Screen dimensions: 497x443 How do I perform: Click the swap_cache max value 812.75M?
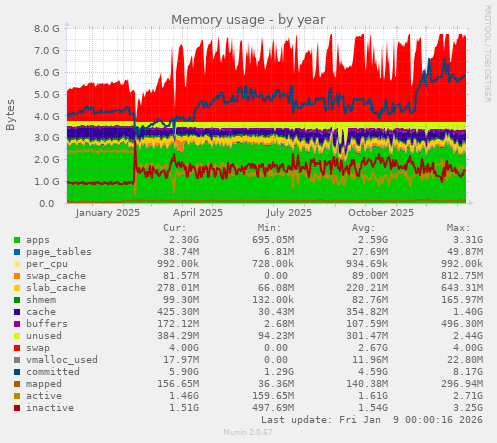462,276
